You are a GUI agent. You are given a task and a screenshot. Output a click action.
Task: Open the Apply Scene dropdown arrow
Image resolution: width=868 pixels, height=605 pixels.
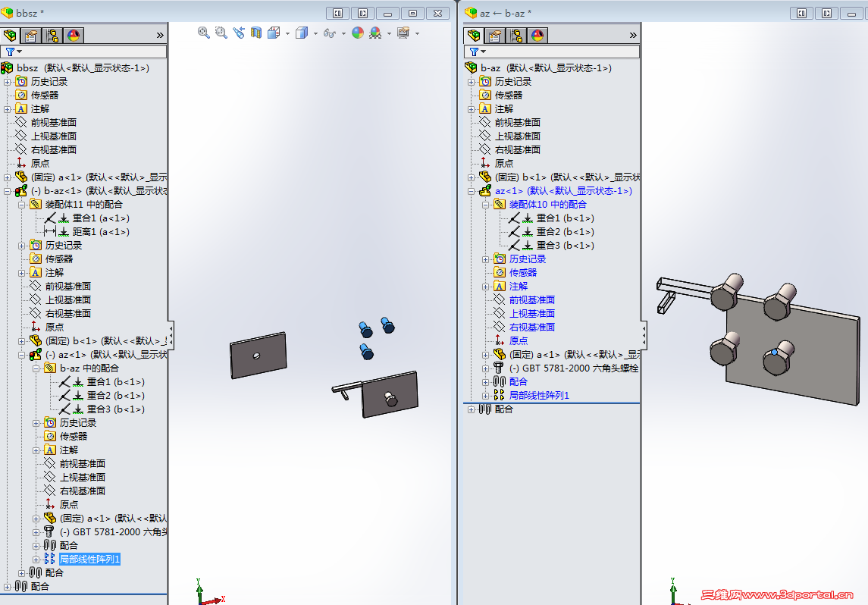(x=389, y=34)
